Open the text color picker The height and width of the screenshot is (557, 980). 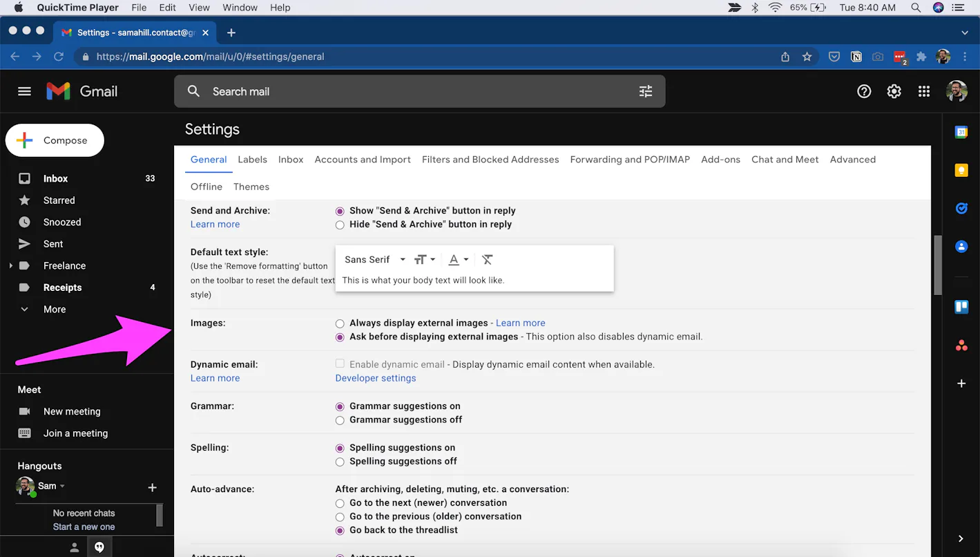[458, 260]
